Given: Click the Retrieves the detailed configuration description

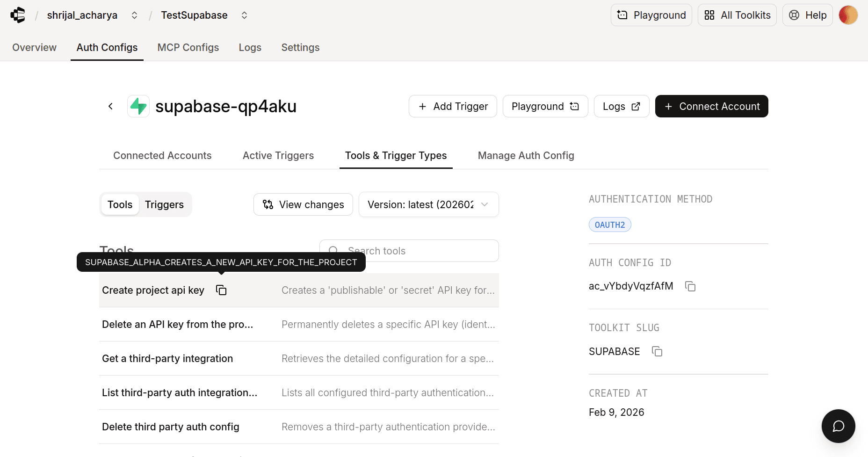Looking at the screenshot, I should click(388, 358).
